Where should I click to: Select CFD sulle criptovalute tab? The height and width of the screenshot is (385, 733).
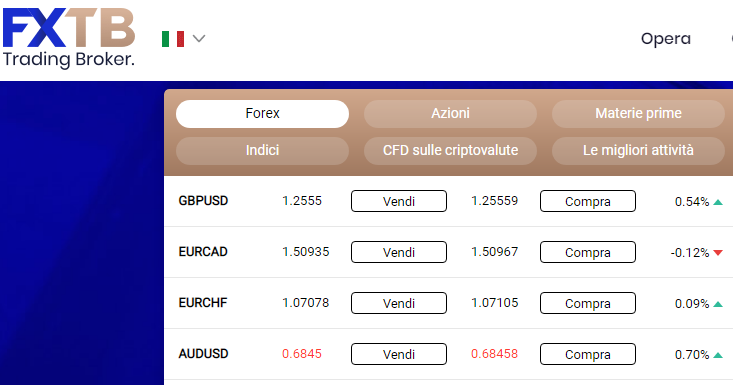point(450,150)
